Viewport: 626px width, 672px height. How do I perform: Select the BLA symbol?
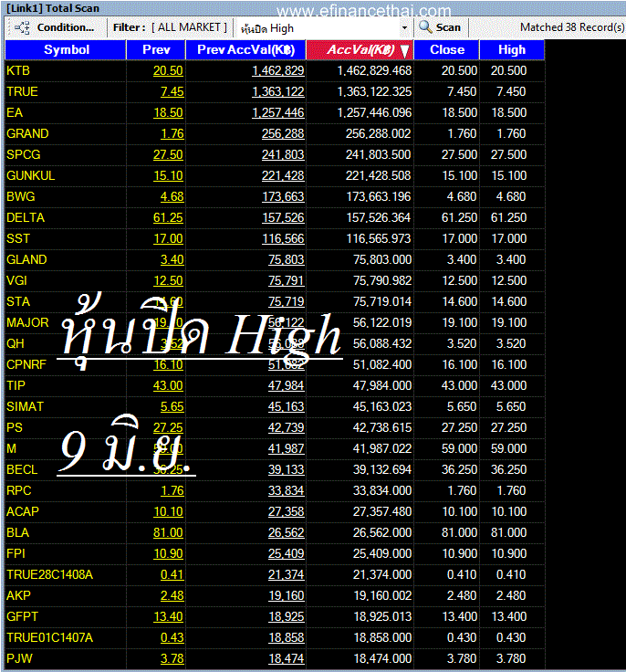17,532
